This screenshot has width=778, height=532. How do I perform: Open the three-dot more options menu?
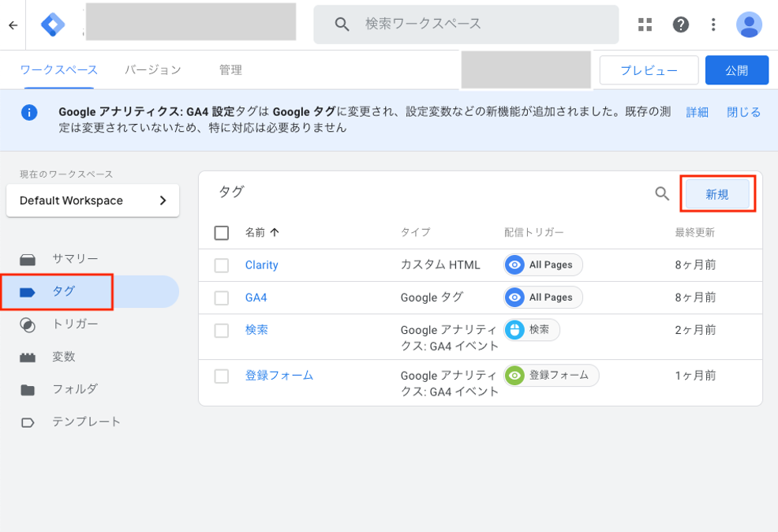tap(713, 24)
